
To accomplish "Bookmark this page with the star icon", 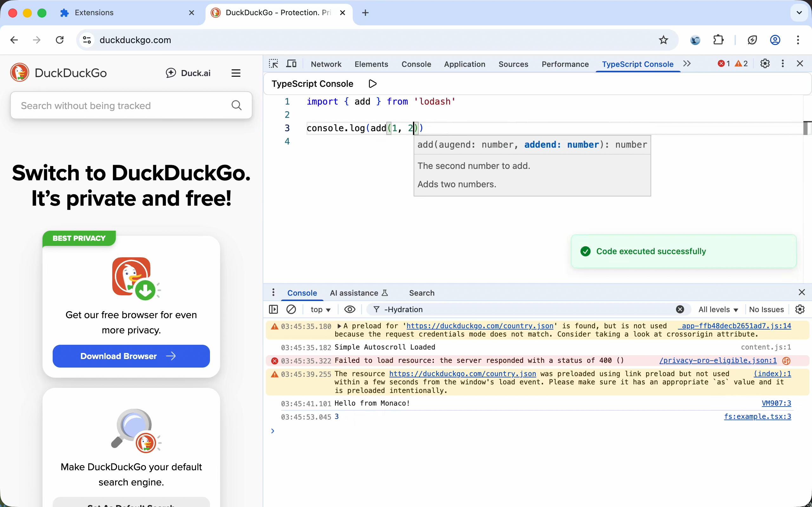I will (x=663, y=40).
